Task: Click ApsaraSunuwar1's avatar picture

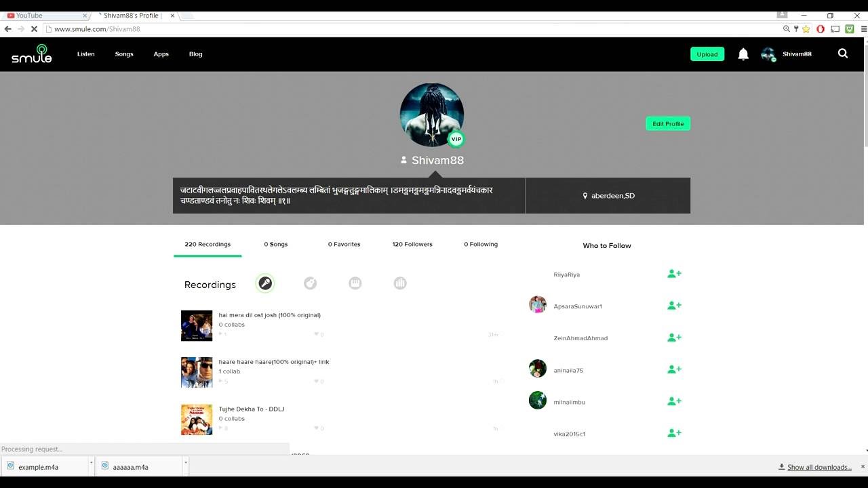Action: [x=538, y=304]
